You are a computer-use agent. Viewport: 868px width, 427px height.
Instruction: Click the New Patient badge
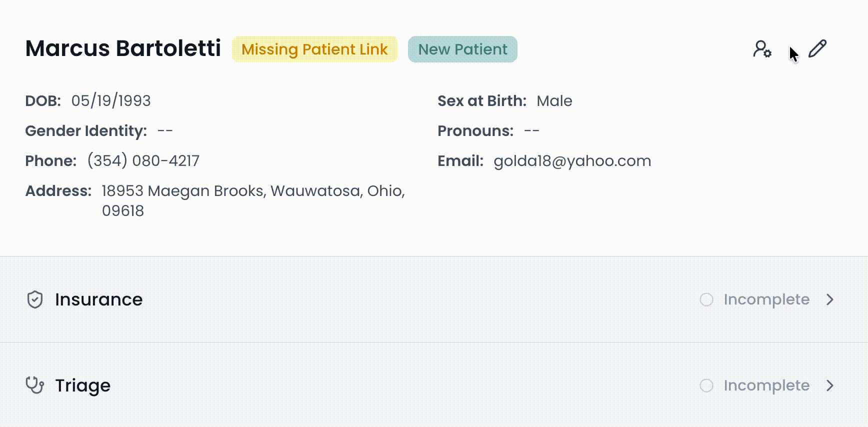coord(462,49)
